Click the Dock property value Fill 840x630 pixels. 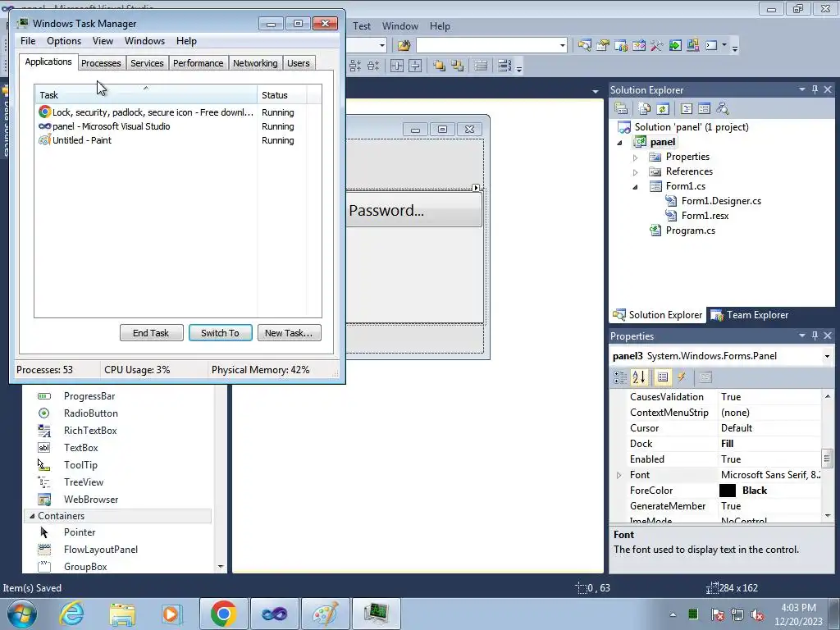[727, 444]
